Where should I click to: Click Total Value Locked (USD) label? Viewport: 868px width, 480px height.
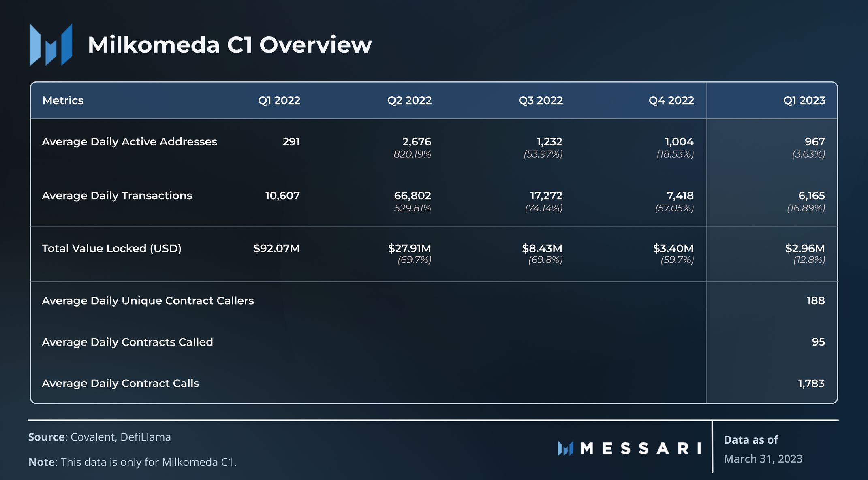pyautogui.click(x=111, y=248)
